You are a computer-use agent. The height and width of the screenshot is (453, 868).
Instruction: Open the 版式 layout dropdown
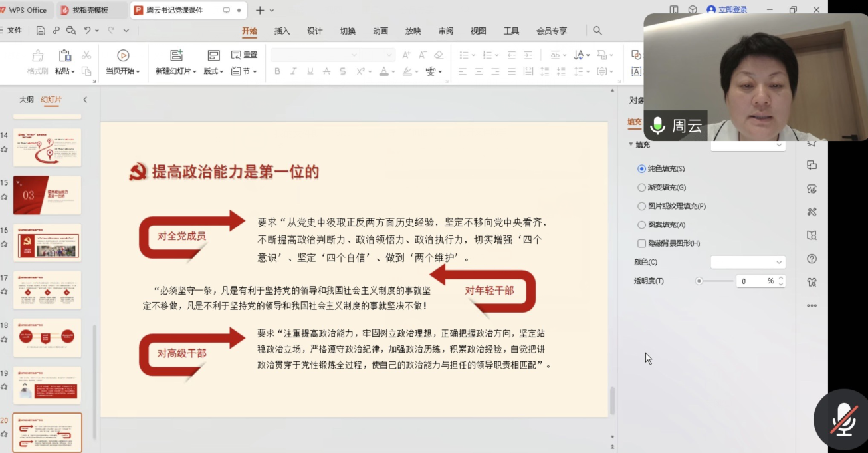click(x=213, y=71)
